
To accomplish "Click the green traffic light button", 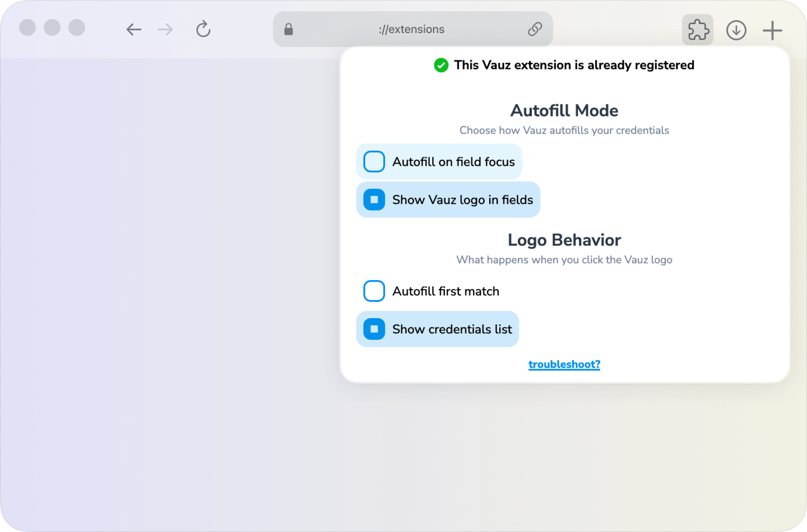I will pyautogui.click(x=77, y=27).
